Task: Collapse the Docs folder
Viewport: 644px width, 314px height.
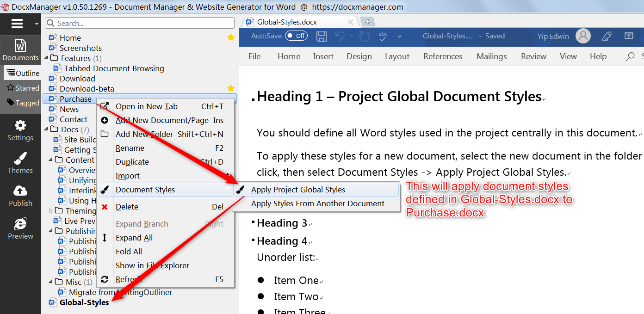Action: [46, 129]
